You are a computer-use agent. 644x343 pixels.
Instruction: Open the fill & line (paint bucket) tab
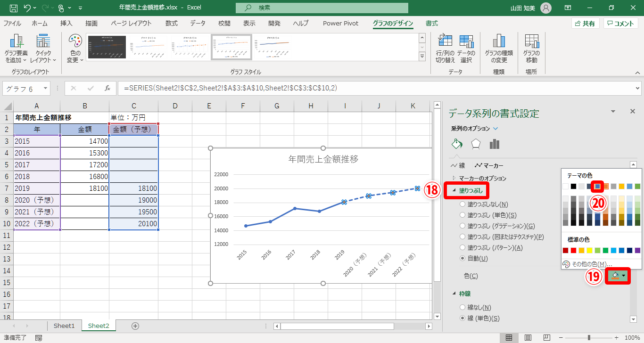point(457,144)
